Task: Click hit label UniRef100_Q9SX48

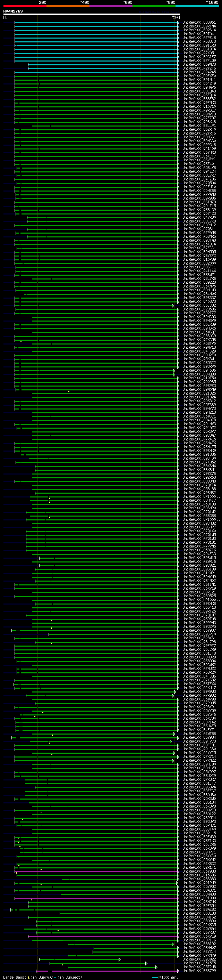Action: point(199,122)
